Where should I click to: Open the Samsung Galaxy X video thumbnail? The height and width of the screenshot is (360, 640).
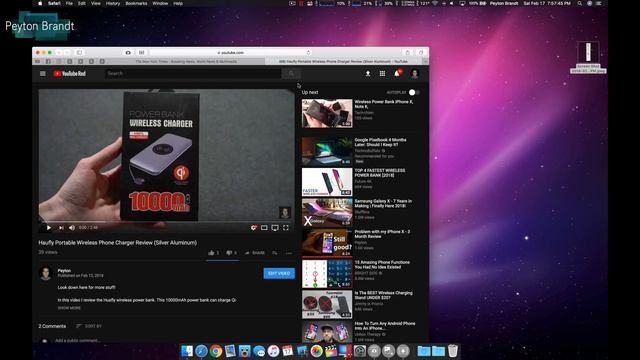(327, 212)
